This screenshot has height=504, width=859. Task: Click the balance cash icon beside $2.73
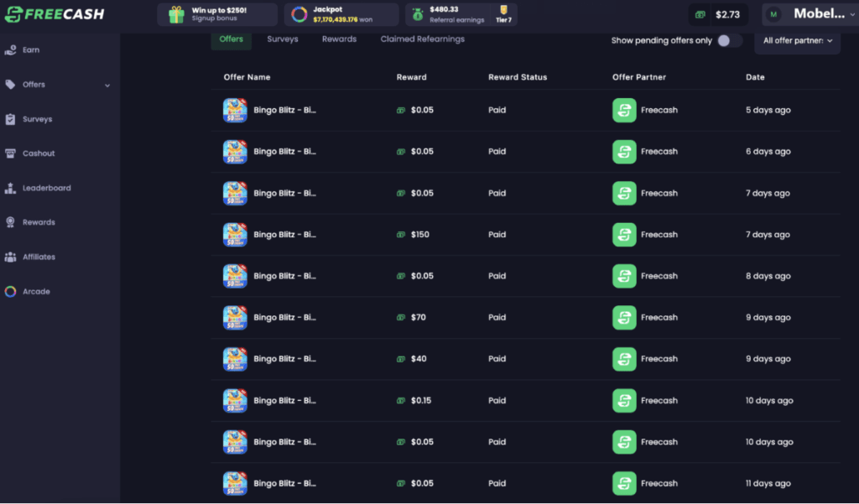(x=700, y=15)
